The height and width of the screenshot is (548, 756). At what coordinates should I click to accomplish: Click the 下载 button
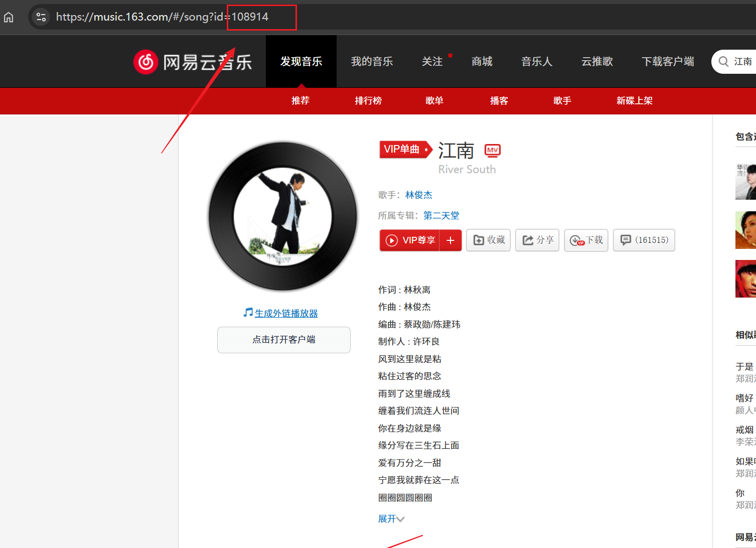coord(586,240)
